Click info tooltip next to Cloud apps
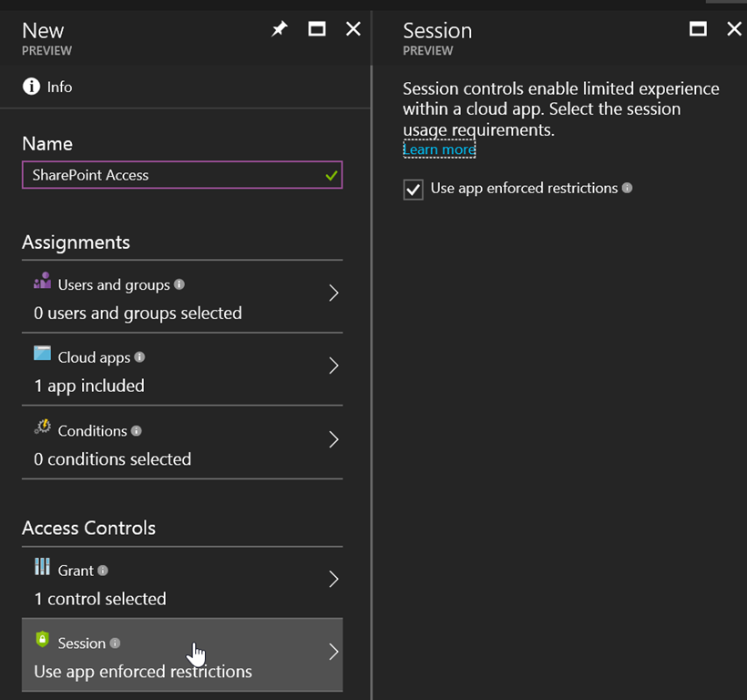The height and width of the screenshot is (700, 747). pos(139,357)
